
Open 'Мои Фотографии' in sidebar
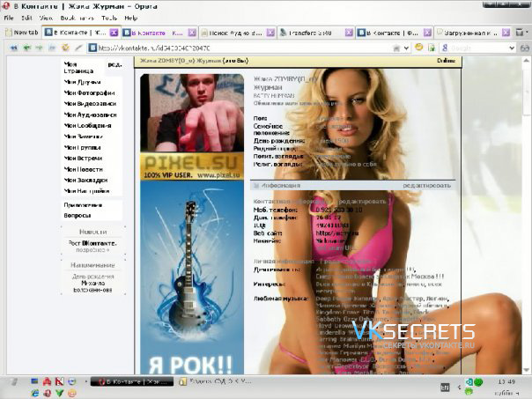point(89,92)
